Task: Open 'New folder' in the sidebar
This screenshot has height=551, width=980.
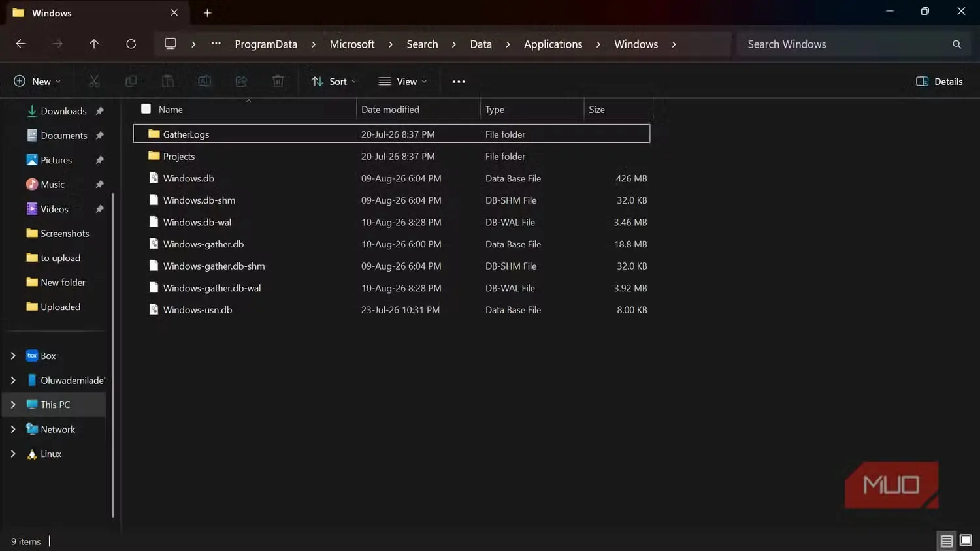Action: (63, 282)
